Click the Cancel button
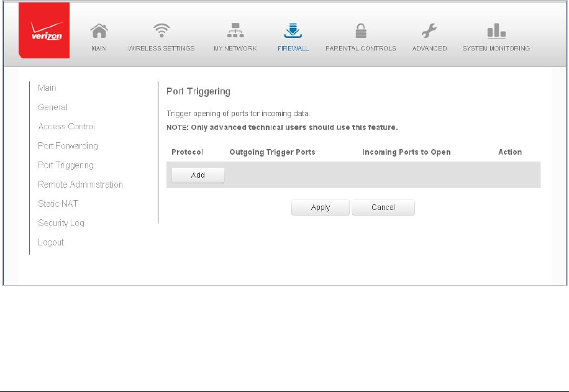This screenshot has width=569, height=392. [x=383, y=207]
